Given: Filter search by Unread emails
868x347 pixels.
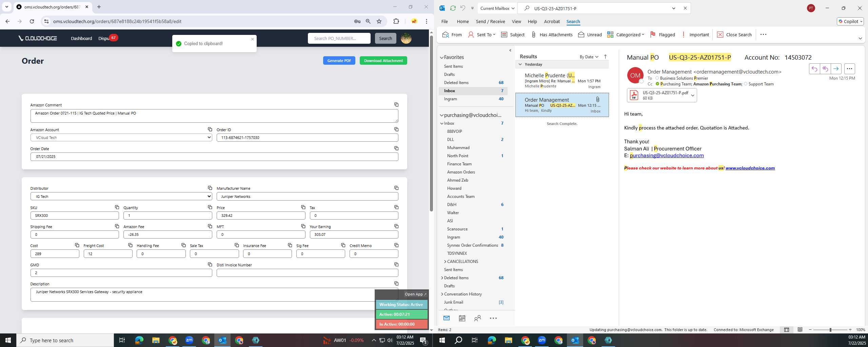Looking at the screenshot, I should 590,35.
